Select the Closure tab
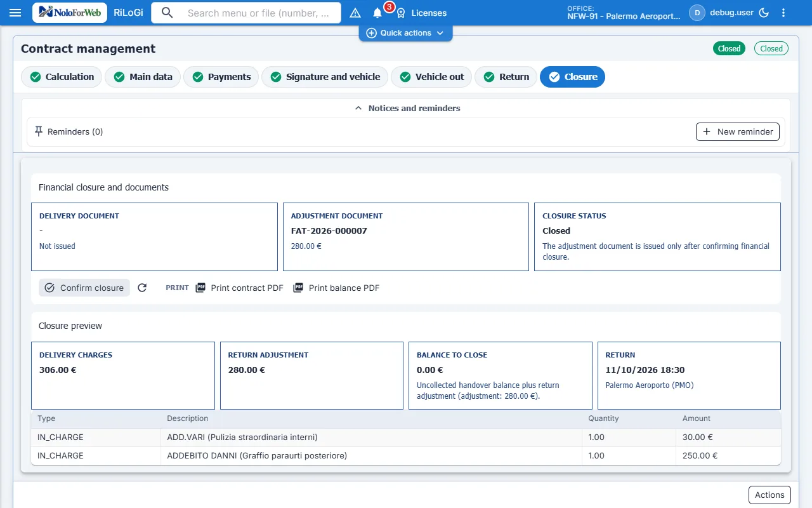Viewport: 812px width, 508px height. click(x=573, y=77)
